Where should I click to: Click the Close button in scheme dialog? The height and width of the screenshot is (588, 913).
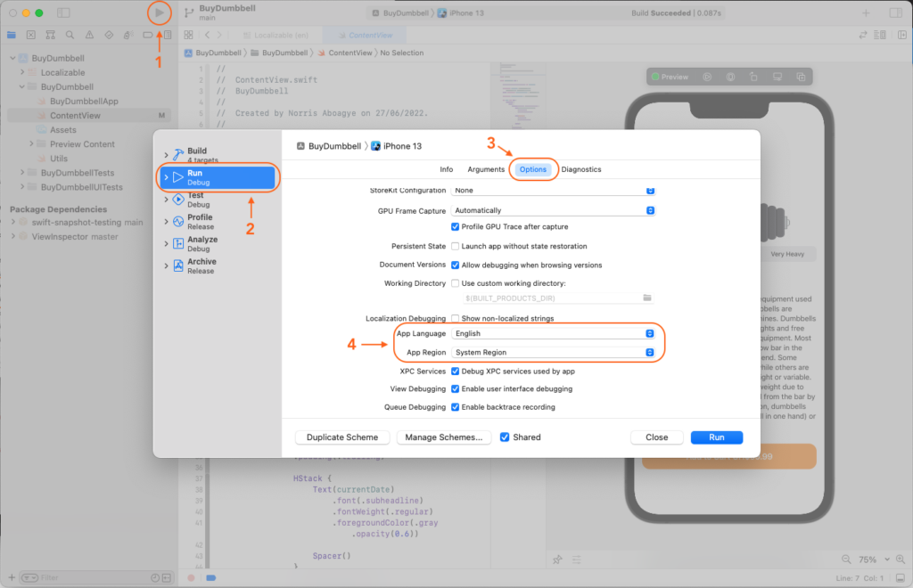(x=657, y=437)
